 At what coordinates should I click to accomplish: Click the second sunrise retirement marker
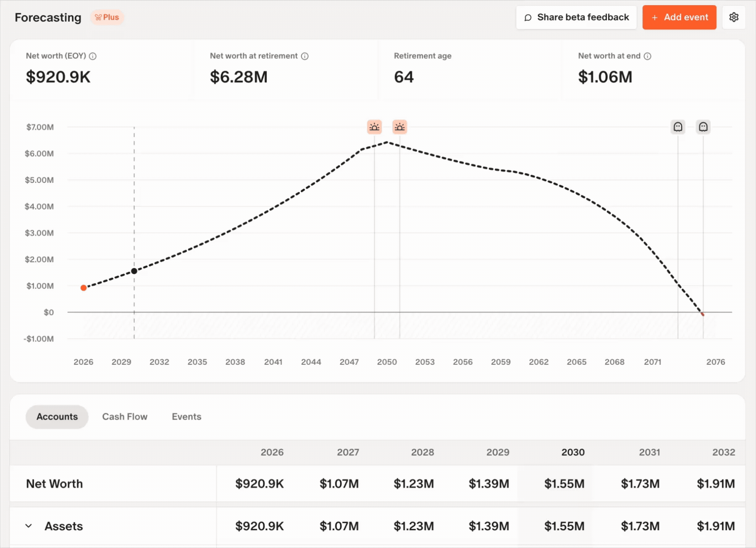(399, 127)
